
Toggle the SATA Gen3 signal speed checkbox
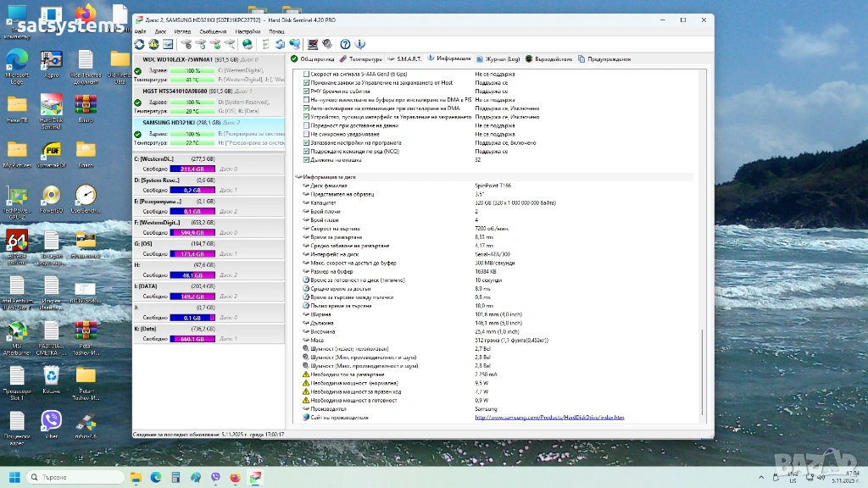(x=306, y=74)
